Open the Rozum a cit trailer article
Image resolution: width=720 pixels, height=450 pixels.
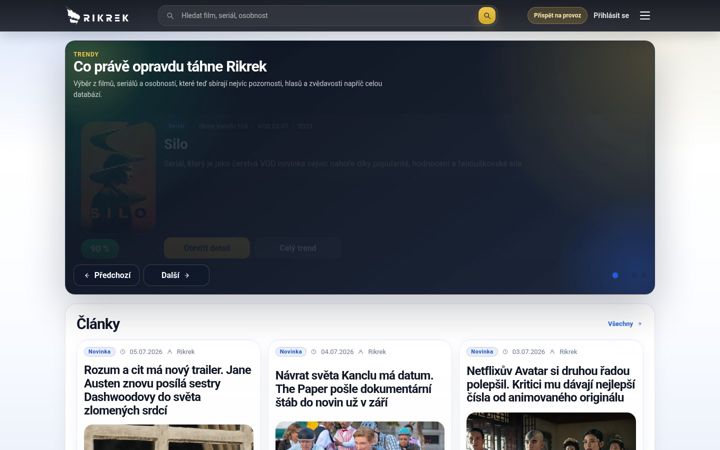pos(168,390)
